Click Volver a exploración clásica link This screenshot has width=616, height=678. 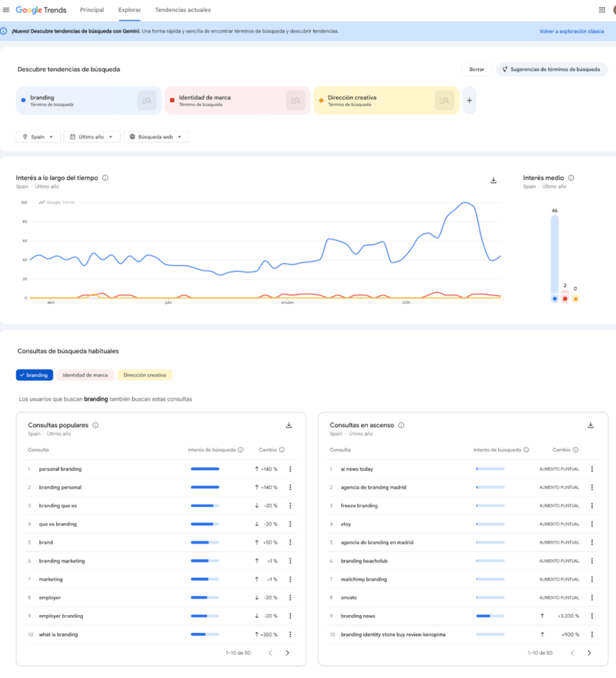pos(571,31)
